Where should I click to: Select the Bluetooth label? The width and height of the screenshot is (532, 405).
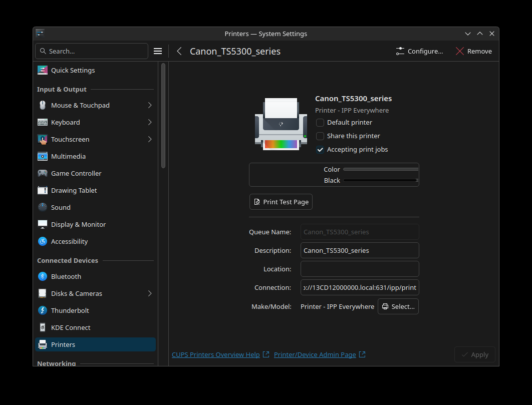(66, 276)
